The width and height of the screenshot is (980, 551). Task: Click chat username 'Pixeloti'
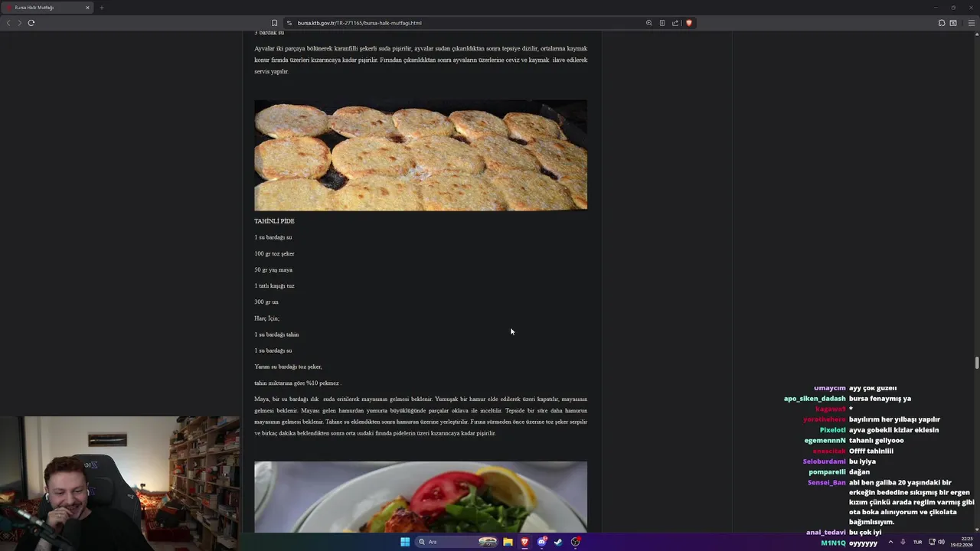tap(833, 430)
